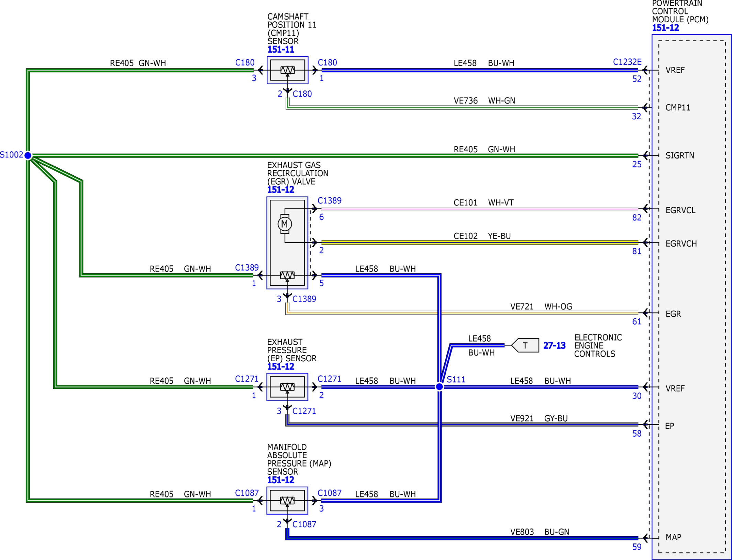Click the S1002 splice node

tap(28, 155)
